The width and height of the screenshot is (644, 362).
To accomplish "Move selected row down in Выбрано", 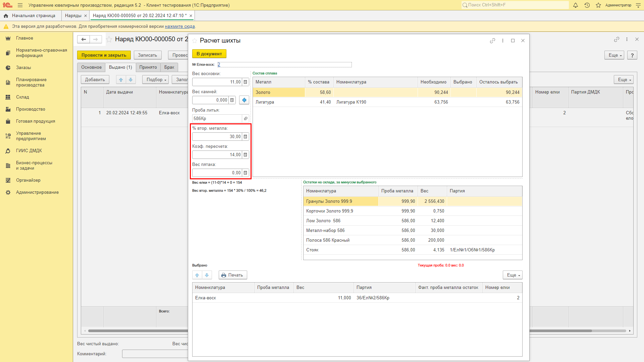I will (x=207, y=275).
